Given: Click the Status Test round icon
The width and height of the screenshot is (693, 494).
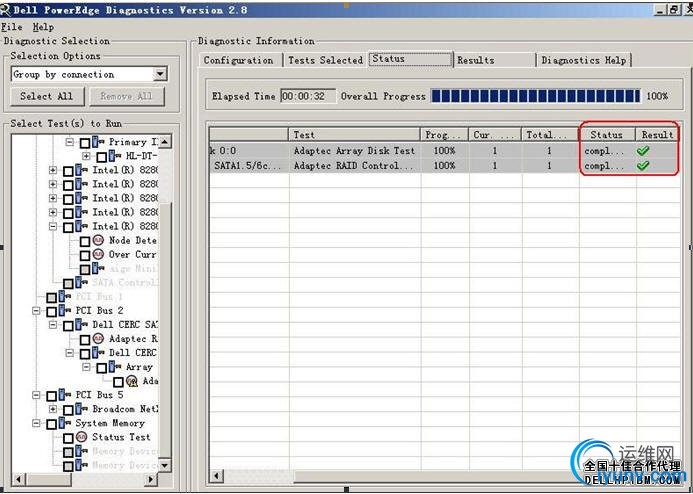Looking at the screenshot, I should pos(81,437).
